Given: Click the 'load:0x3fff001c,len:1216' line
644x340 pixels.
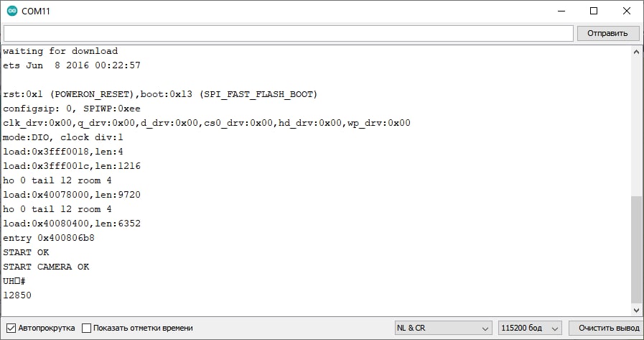Looking at the screenshot, I should [72, 166].
